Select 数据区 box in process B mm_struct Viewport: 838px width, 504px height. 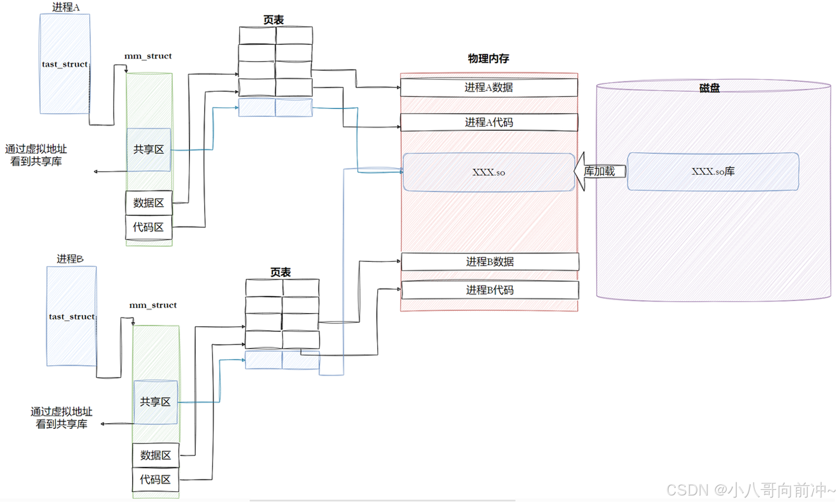(x=156, y=455)
